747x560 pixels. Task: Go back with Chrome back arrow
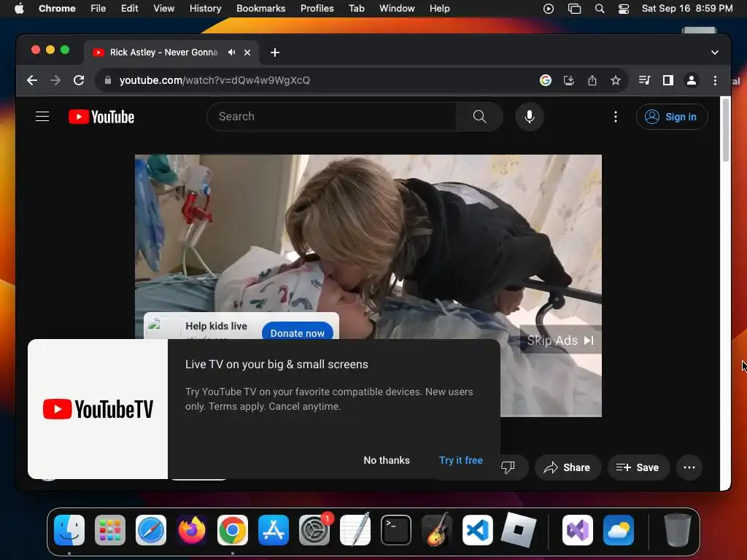[32, 80]
